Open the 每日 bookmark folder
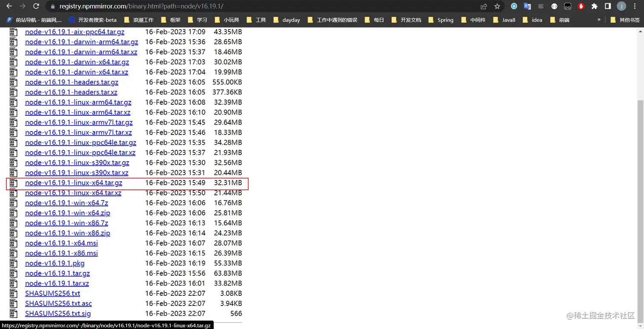This screenshot has height=329, width=644. click(x=374, y=20)
